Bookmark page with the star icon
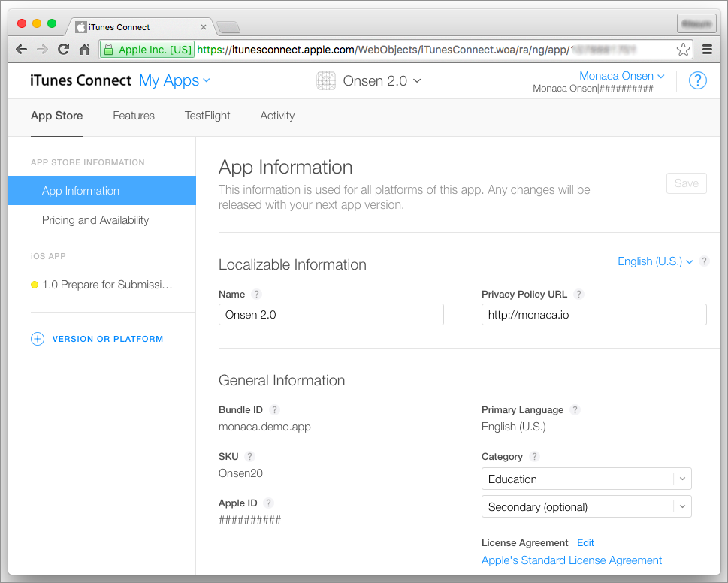Viewport: 728px width, 583px height. click(683, 49)
